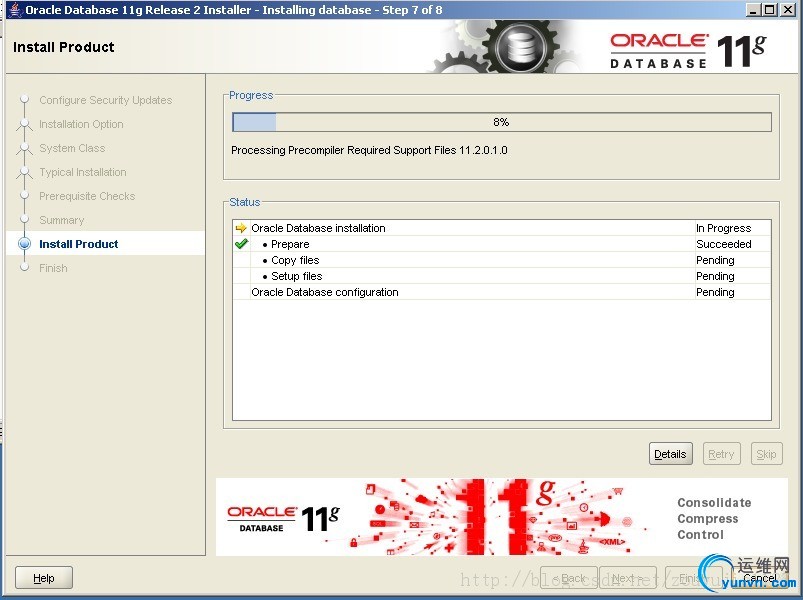Click the yellow arrow in-progress icon
This screenshot has height=600, width=803.
(x=241, y=228)
